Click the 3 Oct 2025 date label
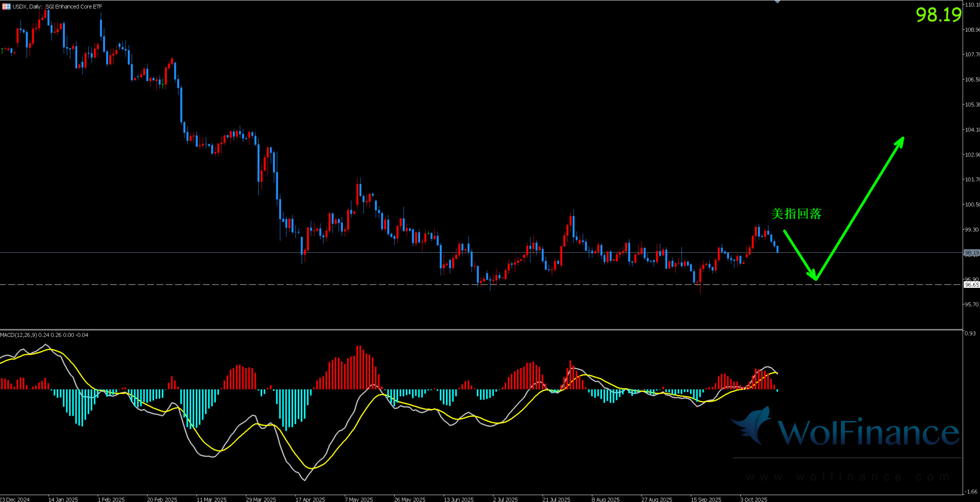The width and height of the screenshot is (980, 502). point(753,499)
